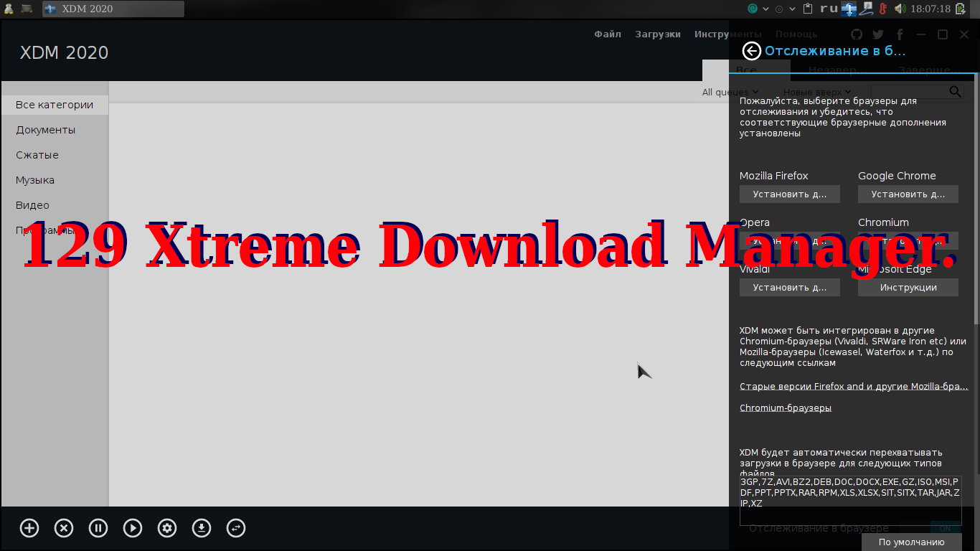980x551 pixels.
Task: Click the 18:07:18 clock in top panel
Action: (930, 9)
